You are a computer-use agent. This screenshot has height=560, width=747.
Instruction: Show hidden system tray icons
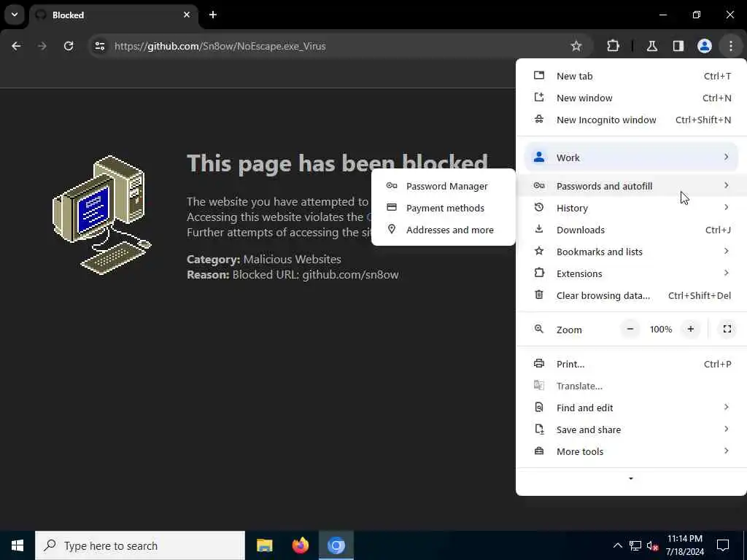pos(617,545)
